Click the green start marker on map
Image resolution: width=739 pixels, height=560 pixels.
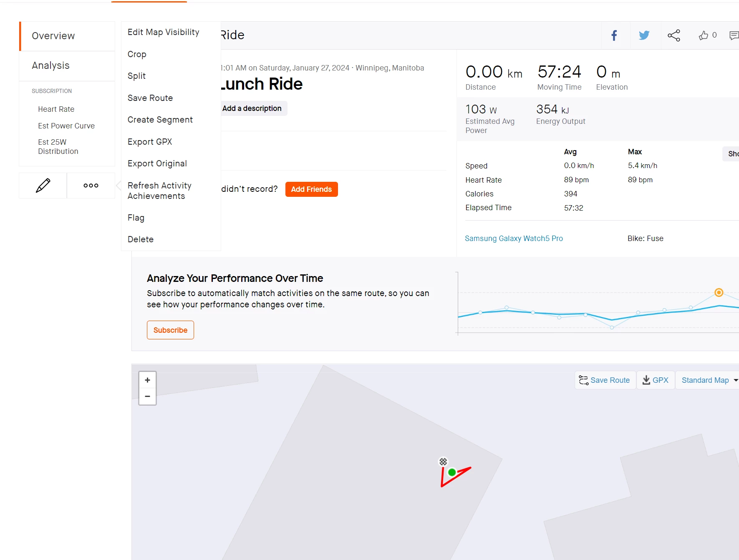click(452, 472)
